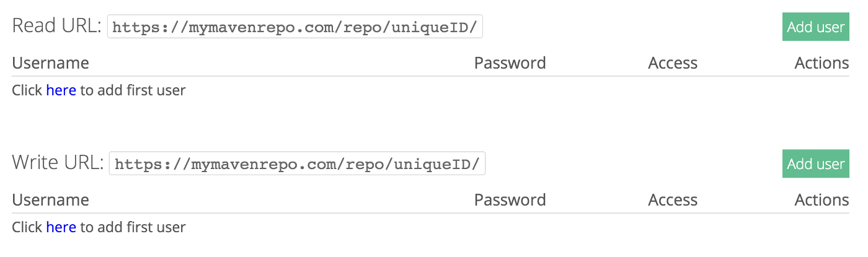Click Password header in Read URL table
Image resolution: width=868 pixels, height=257 pixels.
point(510,63)
